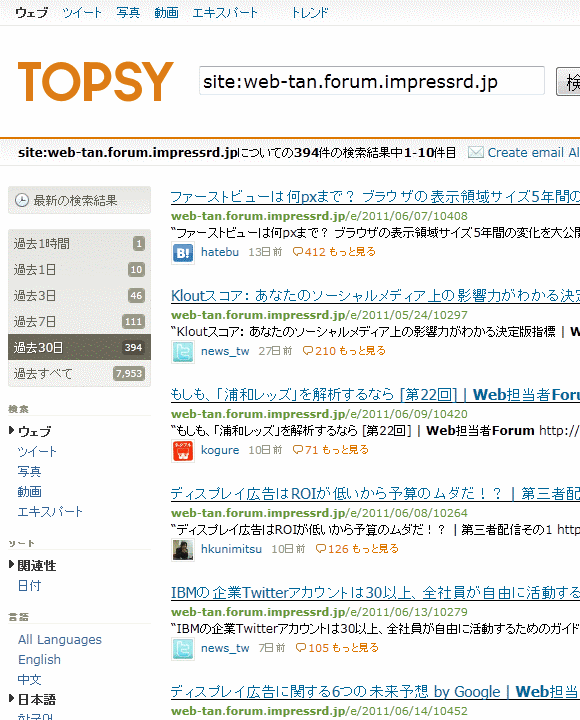Screen dimensions: 580x720
Task: Filter results to 過去7日
Action: tap(79, 321)
